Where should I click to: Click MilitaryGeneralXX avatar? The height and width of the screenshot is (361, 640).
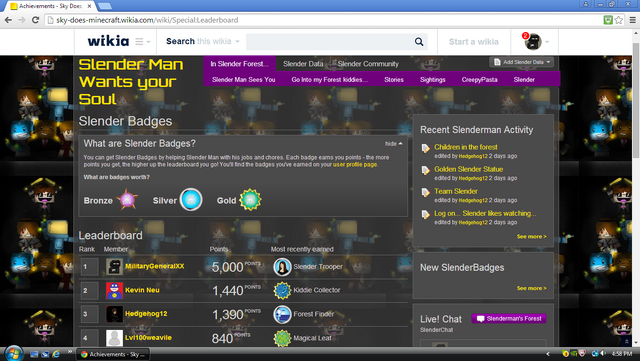[114, 267]
